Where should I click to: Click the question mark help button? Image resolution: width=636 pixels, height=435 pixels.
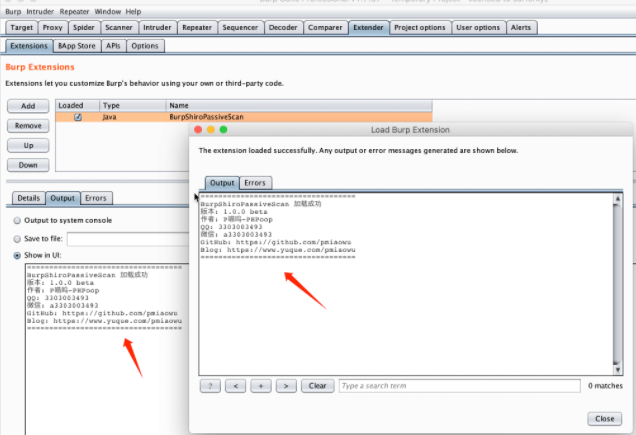click(210, 386)
